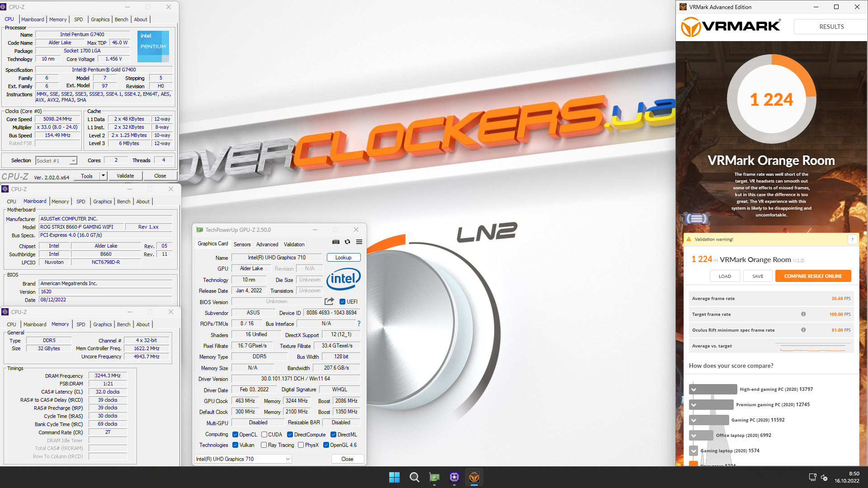The height and width of the screenshot is (488, 868).
Task: Click the LOAD button in VRMark
Action: pos(725,276)
